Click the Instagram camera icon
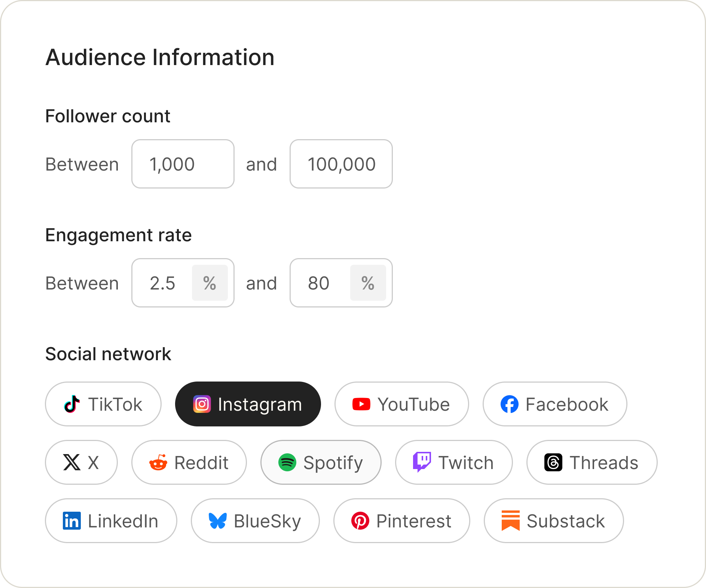 pyautogui.click(x=202, y=404)
